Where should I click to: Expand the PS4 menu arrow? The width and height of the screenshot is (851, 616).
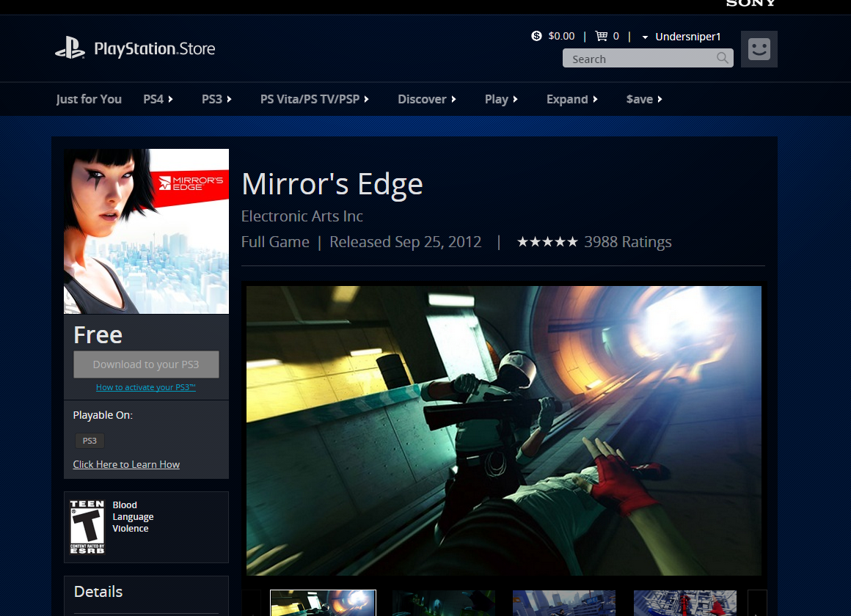click(170, 99)
